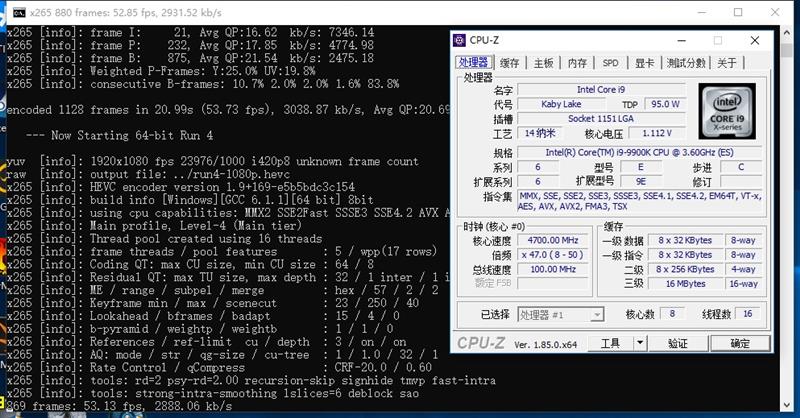
Task: Close the x265 console window
Action: (775, 12)
